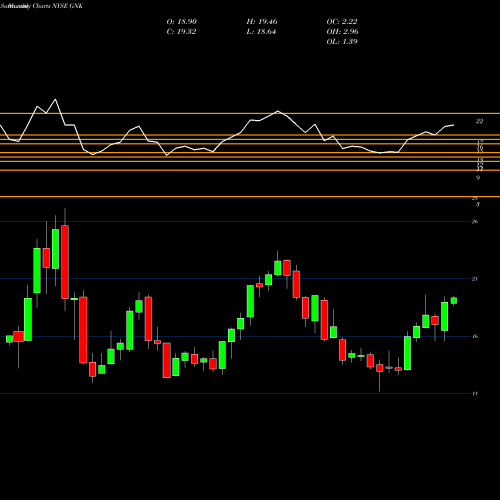Select the high price text H: 19.46
500x500 pixels.
[262, 22]
